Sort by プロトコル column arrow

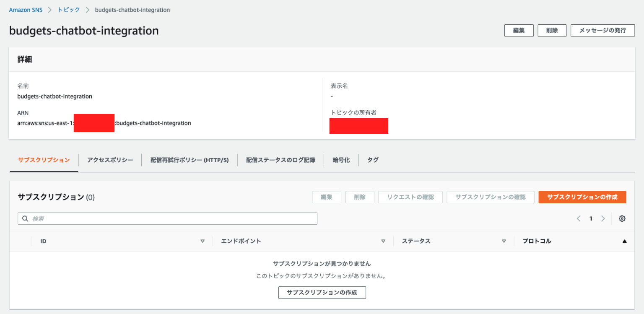click(625, 241)
